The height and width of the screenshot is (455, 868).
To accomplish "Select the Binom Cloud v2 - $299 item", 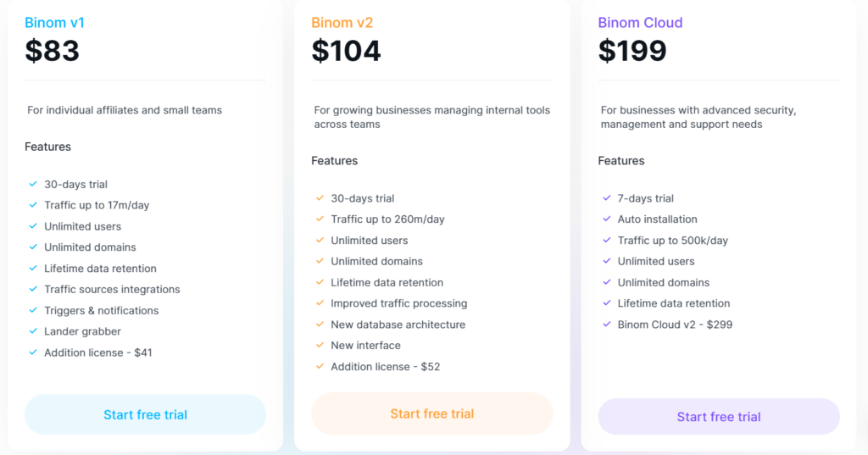I will (x=675, y=325).
